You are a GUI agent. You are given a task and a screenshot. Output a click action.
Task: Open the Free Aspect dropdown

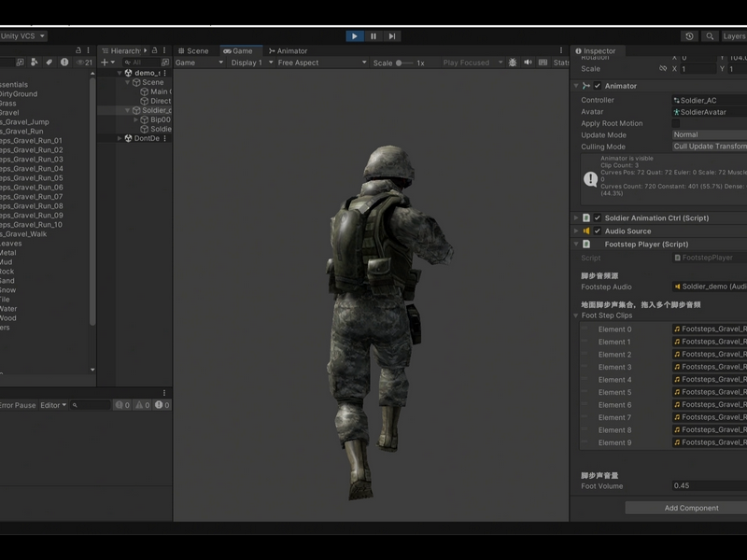[x=321, y=63]
